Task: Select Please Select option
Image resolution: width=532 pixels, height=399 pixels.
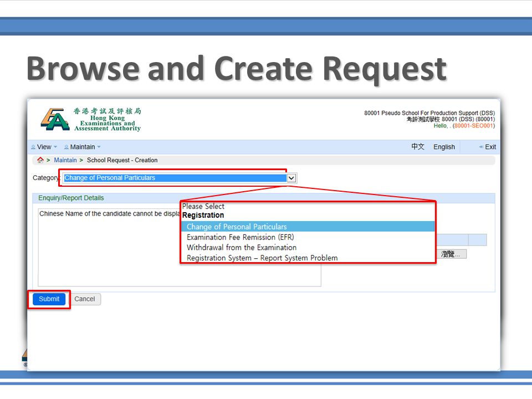Action: click(x=203, y=206)
